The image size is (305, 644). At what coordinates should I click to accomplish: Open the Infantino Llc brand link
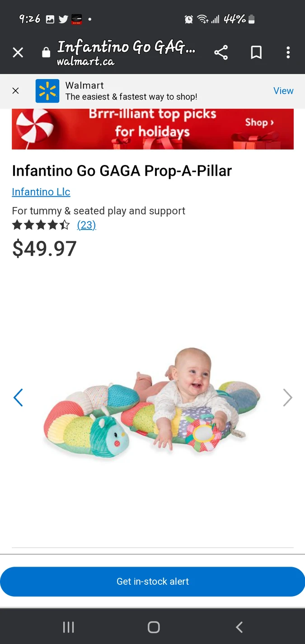(x=41, y=192)
